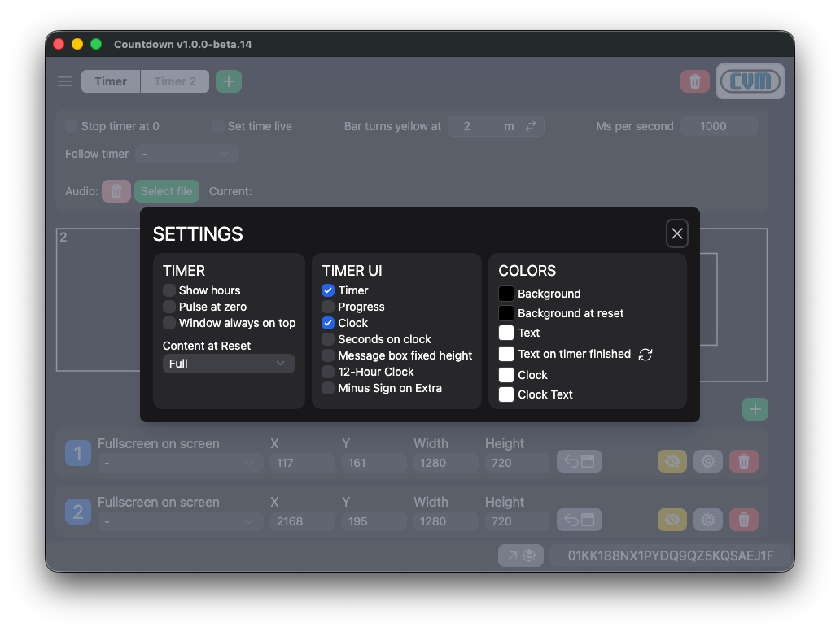Toggle visibility of window 1
This screenshot has width=840, height=632.
click(x=672, y=461)
